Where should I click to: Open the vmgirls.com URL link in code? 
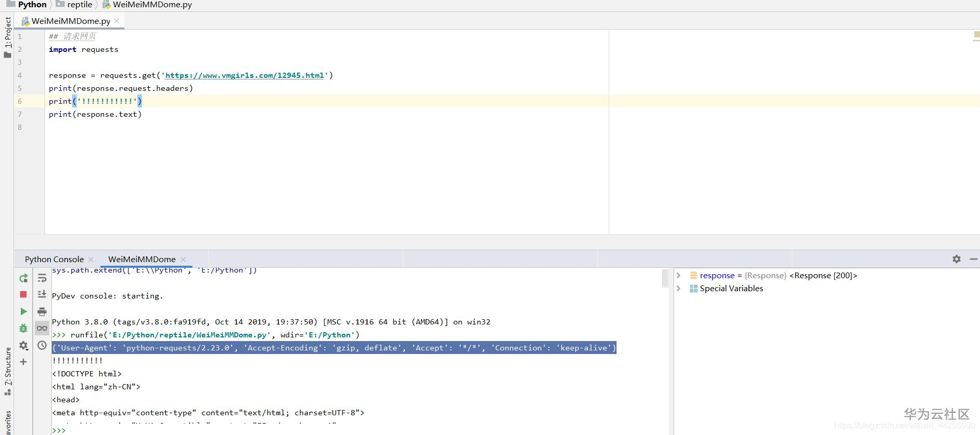point(244,75)
